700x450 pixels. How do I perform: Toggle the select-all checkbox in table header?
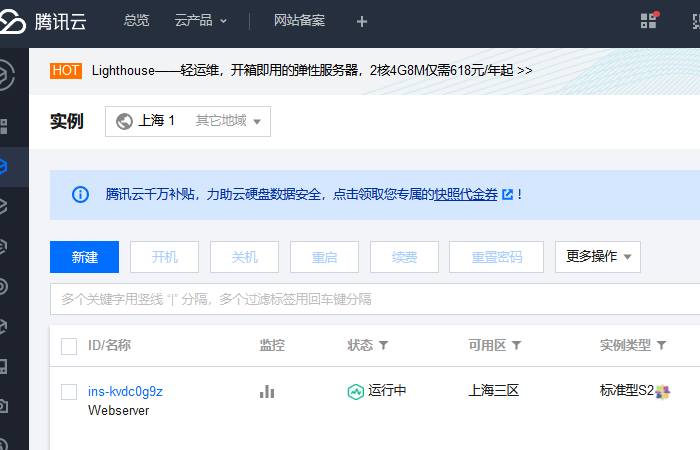69,346
